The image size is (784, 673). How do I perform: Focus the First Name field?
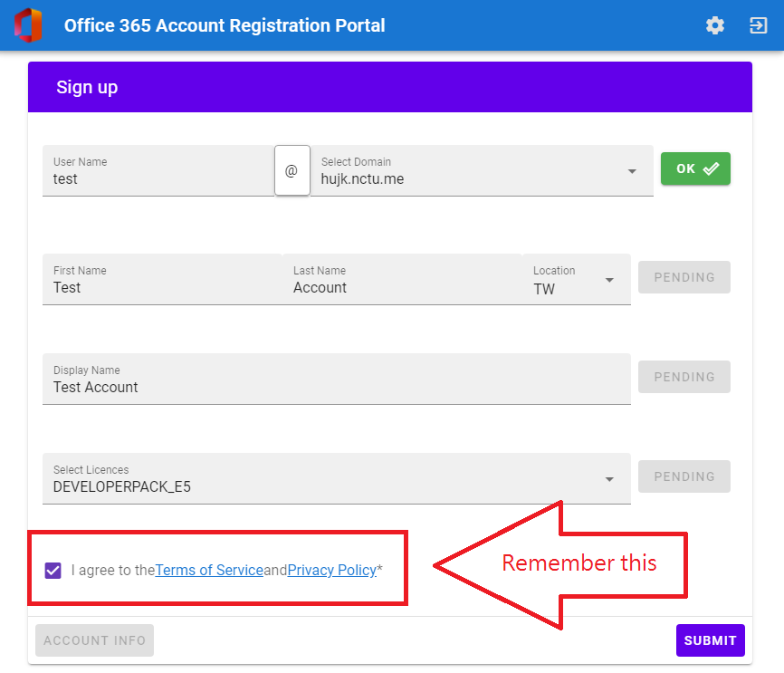click(162, 279)
